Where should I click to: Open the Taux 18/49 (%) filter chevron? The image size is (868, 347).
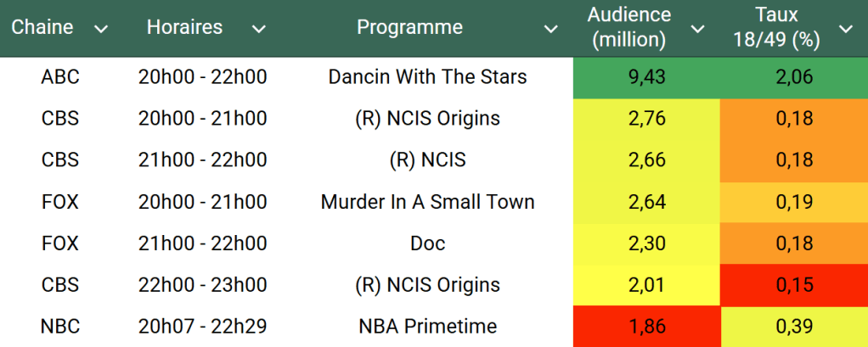(x=846, y=29)
